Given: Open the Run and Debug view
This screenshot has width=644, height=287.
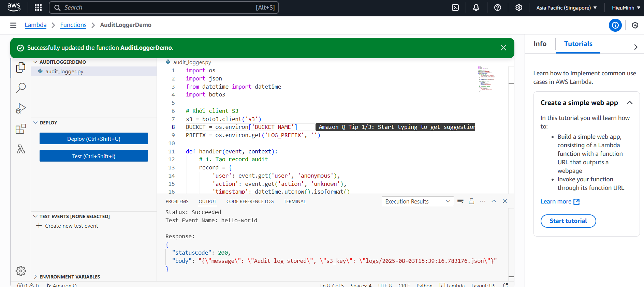Looking at the screenshot, I should [x=21, y=108].
